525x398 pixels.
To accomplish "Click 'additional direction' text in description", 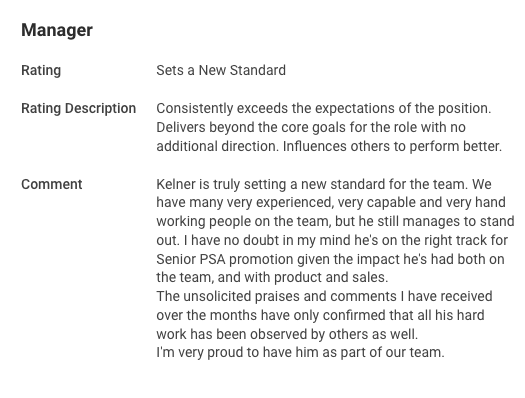I will tap(217, 146).
